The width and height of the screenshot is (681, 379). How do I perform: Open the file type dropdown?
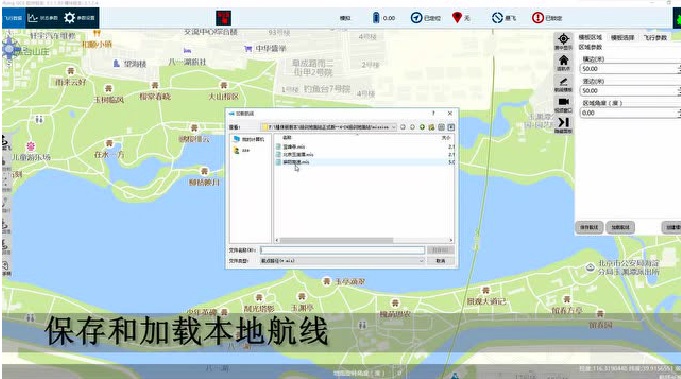click(342, 261)
